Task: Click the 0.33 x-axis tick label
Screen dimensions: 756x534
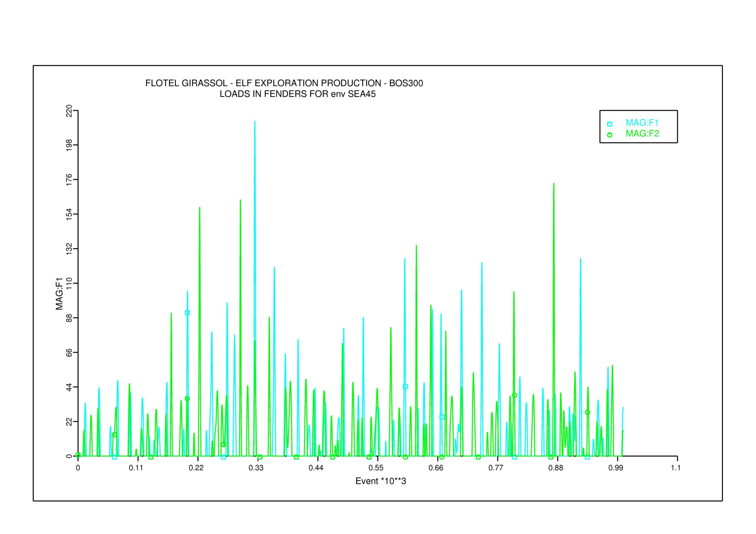Action: click(256, 468)
